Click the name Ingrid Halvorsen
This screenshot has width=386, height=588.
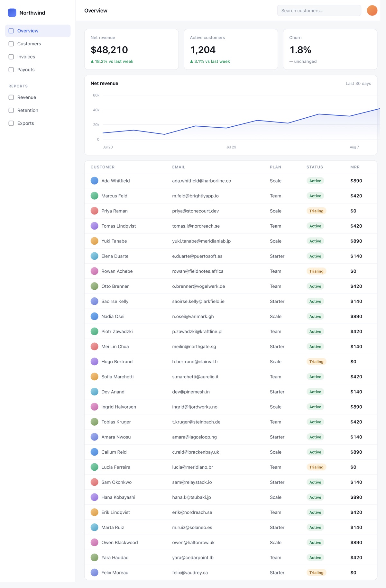(x=119, y=407)
